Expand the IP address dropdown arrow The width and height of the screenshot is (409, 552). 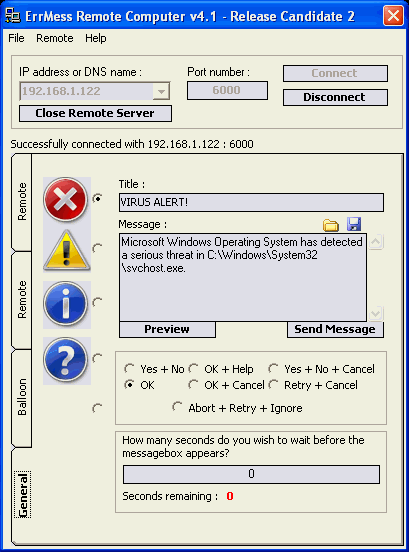(x=161, y=92)
